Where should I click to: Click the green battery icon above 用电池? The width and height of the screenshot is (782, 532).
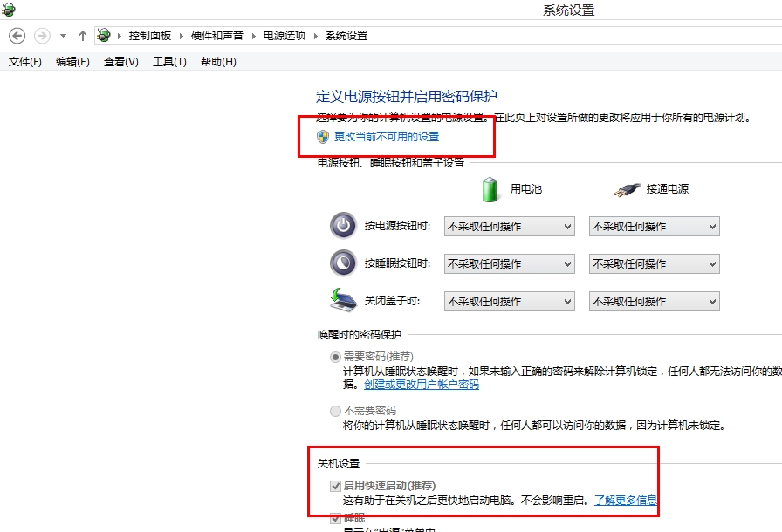(x=487, y=188)
